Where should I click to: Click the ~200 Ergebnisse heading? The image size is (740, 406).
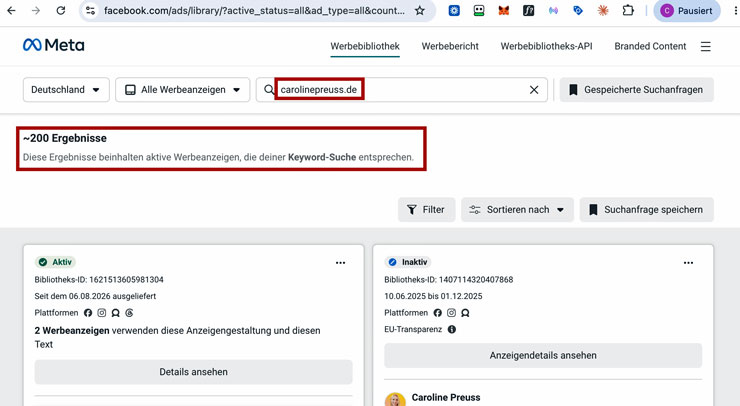65,138
